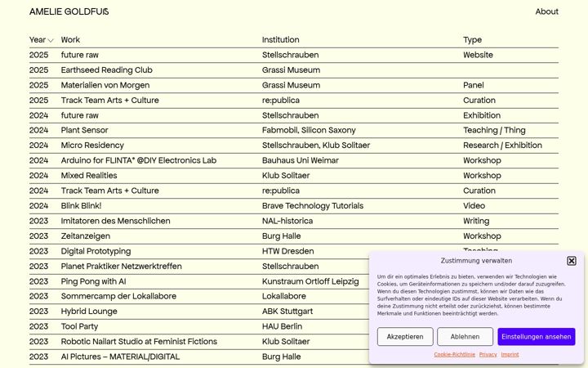Image resolution: width=588 pixels, height=368 pixels.
Task: Click the Lokallabore institution cell
Action: click(283, 296)
